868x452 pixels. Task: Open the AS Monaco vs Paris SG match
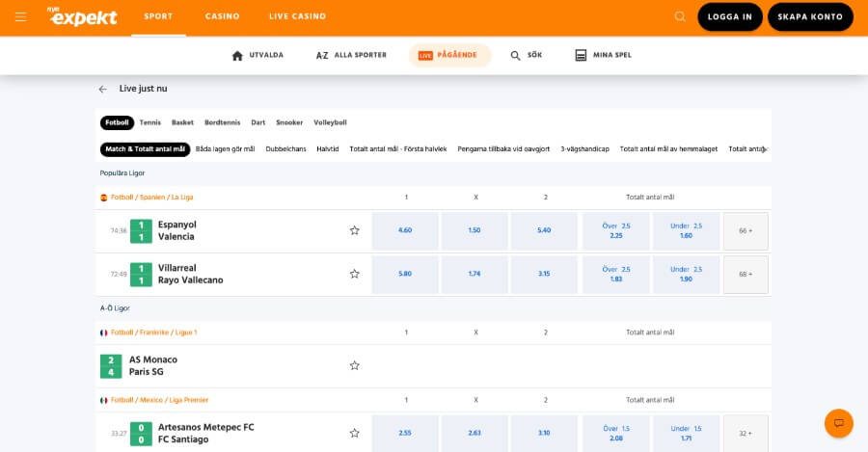pyautogui.click(x=153, y=365)
